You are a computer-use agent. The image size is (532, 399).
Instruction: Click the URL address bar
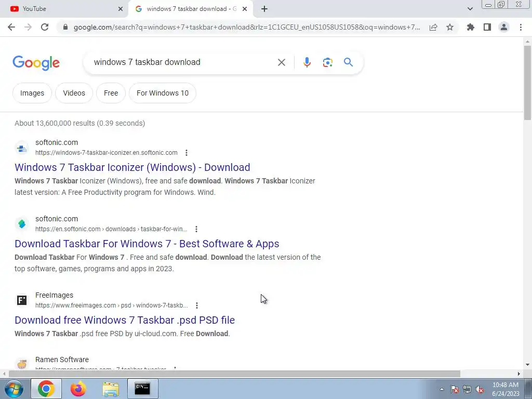247,27
